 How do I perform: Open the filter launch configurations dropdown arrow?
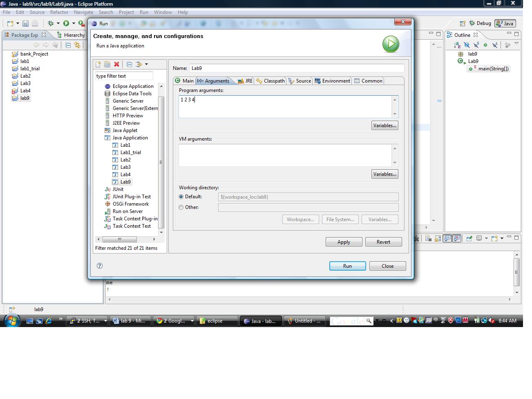click(x=146, y=65)
